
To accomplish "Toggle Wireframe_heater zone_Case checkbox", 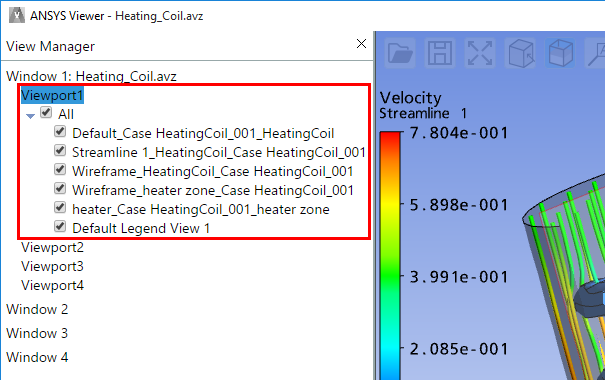I will [60, 188].
